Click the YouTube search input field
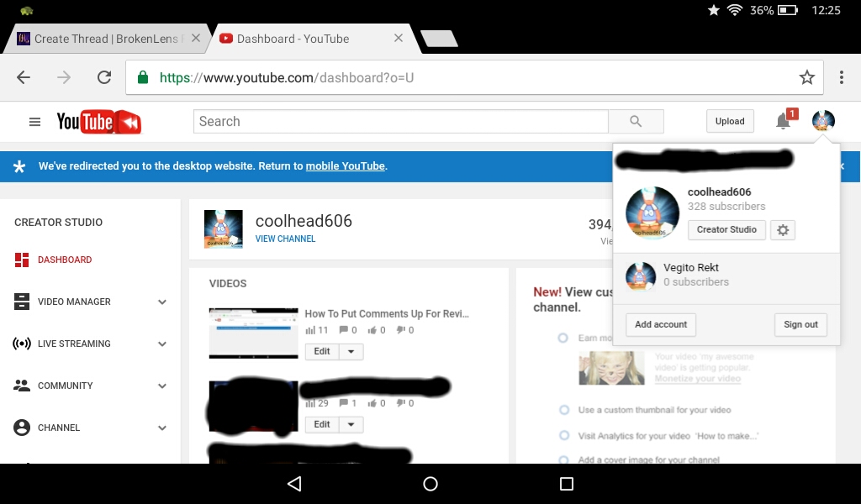Screen dimensions: 861x504 click(401, 121)
